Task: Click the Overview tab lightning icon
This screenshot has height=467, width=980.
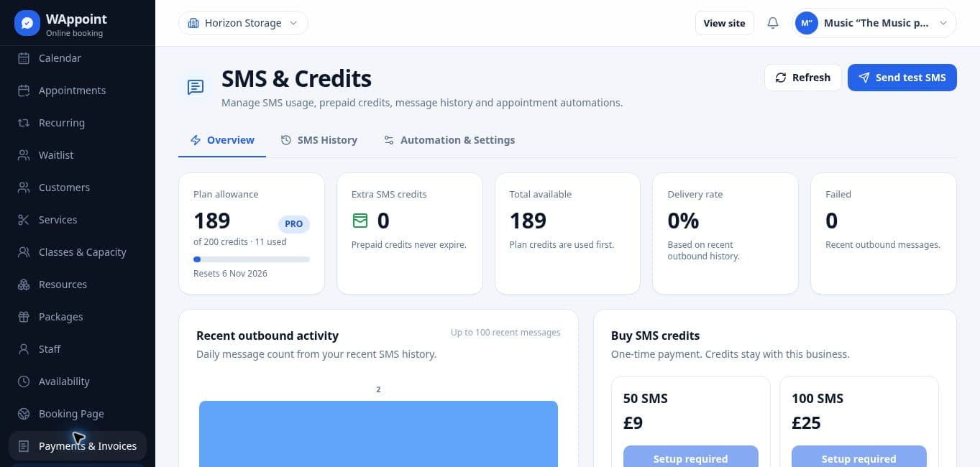Action: pyautogui.click(x=196, y=140)
